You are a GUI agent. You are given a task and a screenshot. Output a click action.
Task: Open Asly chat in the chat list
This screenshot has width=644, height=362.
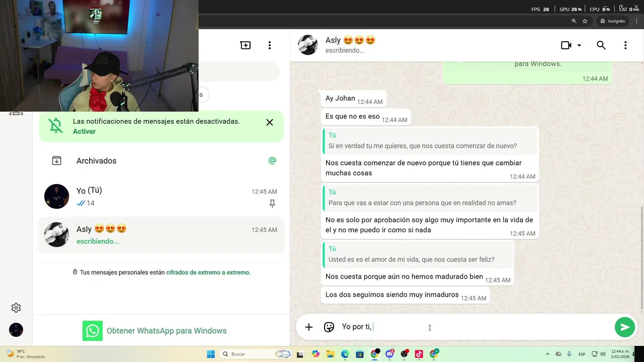point(161,235)
